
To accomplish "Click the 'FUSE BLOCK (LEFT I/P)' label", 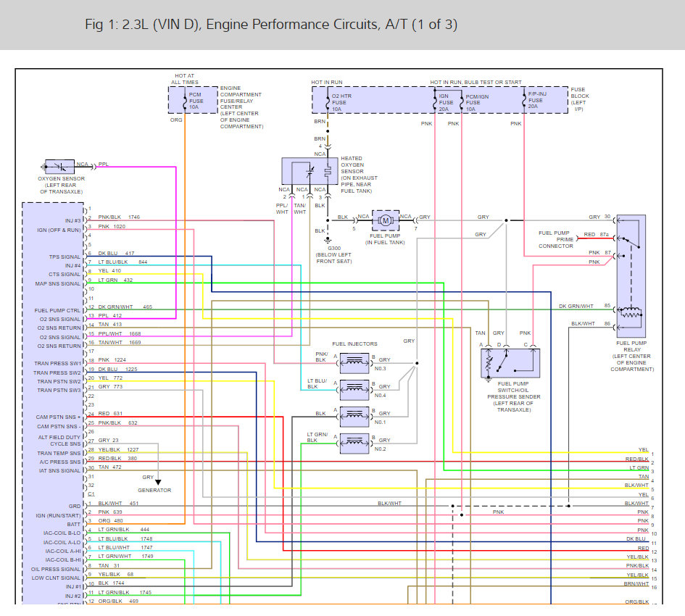I will 580,99.
